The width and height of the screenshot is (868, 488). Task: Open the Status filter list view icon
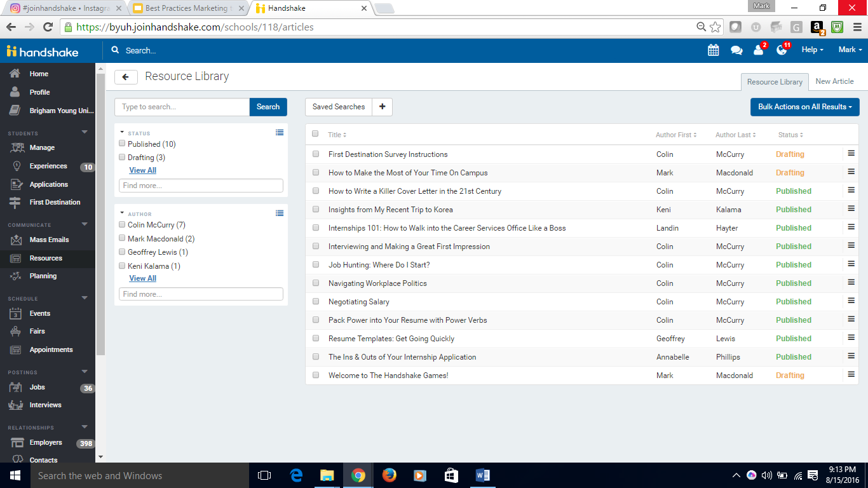(280, 132)
